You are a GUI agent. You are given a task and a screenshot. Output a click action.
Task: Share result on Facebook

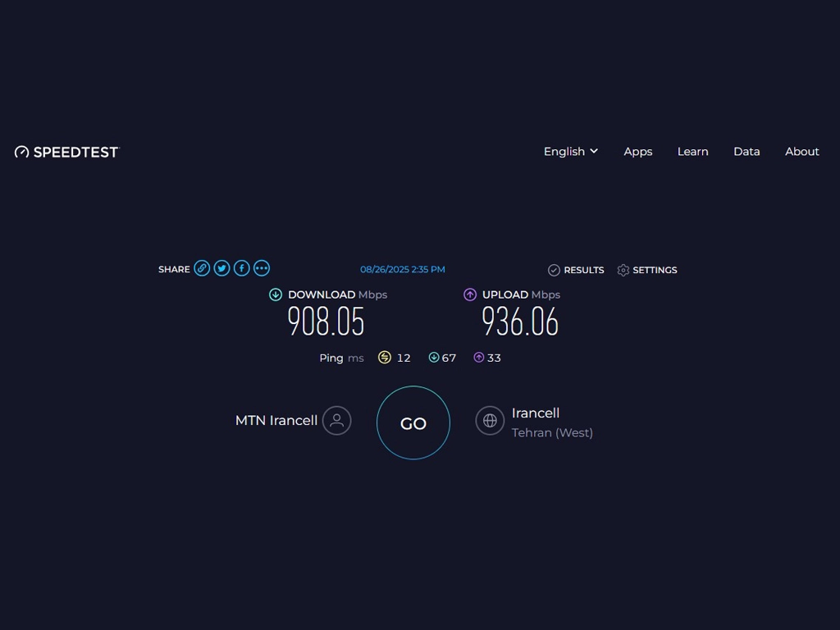(x=241, y=268)
